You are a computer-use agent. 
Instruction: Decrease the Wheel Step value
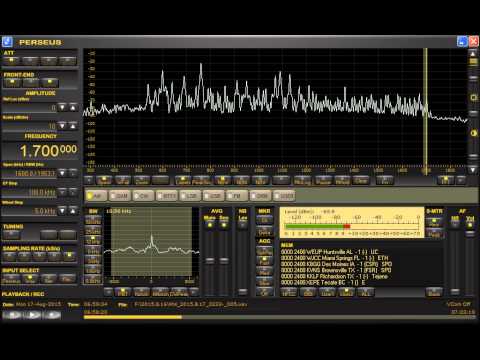(x=62, y=211)
